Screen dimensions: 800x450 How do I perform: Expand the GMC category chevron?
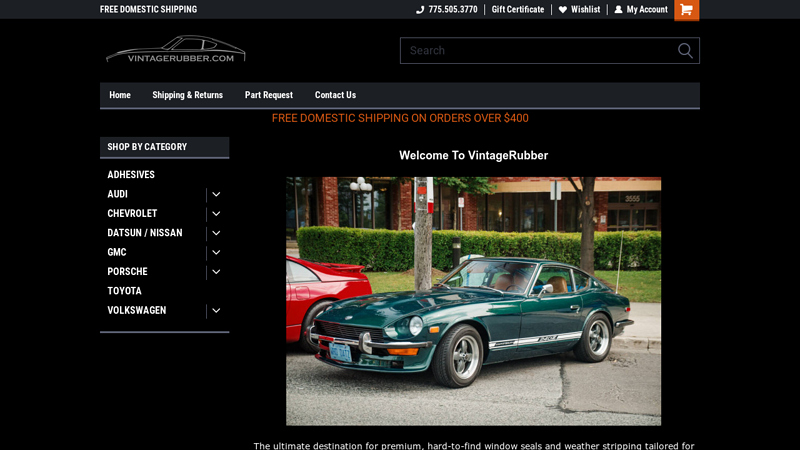[x=216, y=252]
